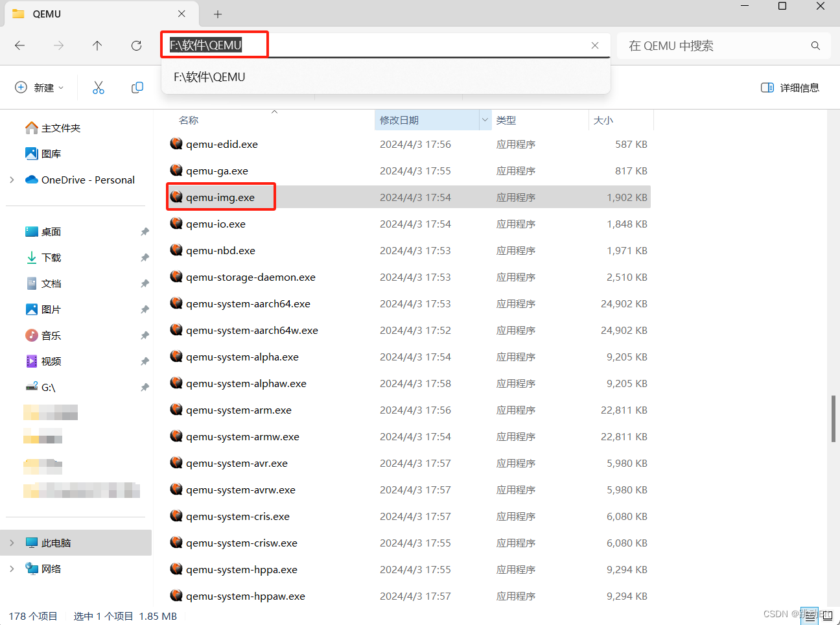This screenshot has width=840, height=625.
Task: Click the vertical scrollbar thumb
Action: [x=834, y=418]
